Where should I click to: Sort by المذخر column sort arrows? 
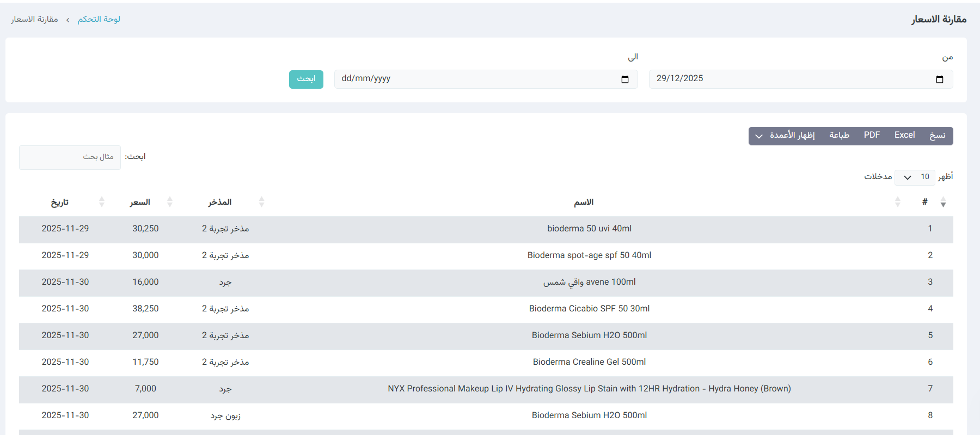[261, 203]
